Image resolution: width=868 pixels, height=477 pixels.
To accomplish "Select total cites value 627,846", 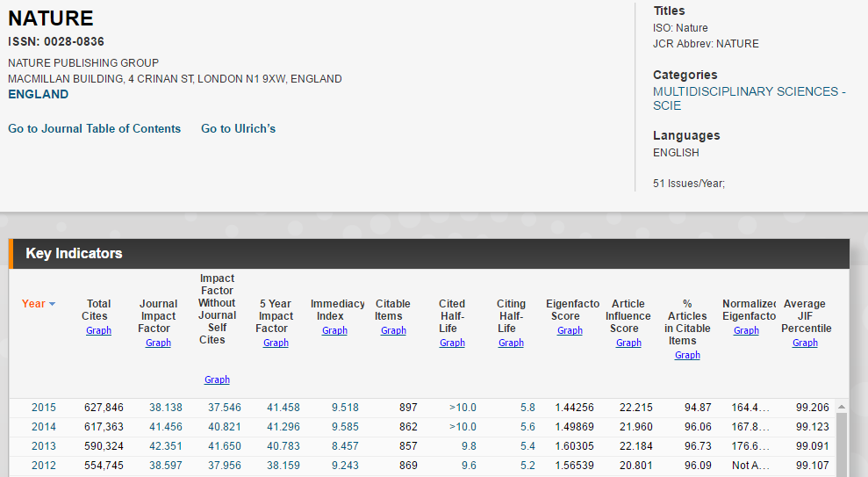I will (104, 408).
